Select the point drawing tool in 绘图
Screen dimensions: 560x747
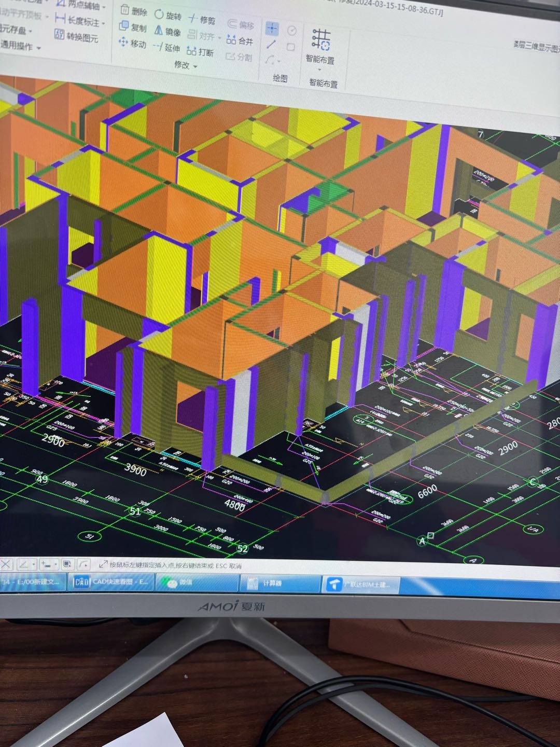[272, 28]
